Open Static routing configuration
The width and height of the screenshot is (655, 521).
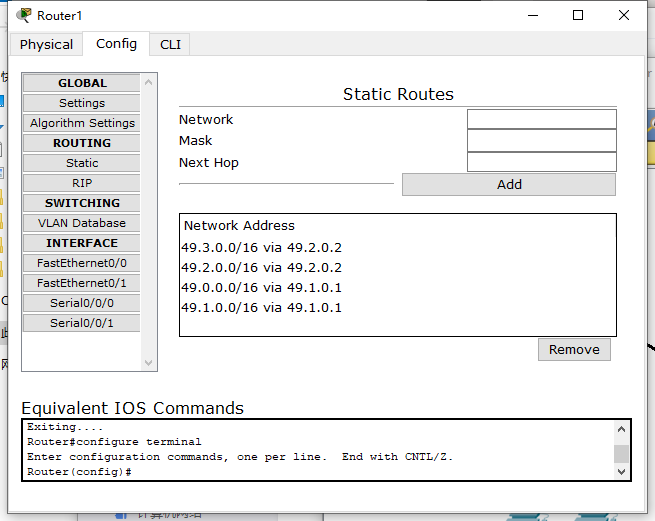[x=82, y=163]
